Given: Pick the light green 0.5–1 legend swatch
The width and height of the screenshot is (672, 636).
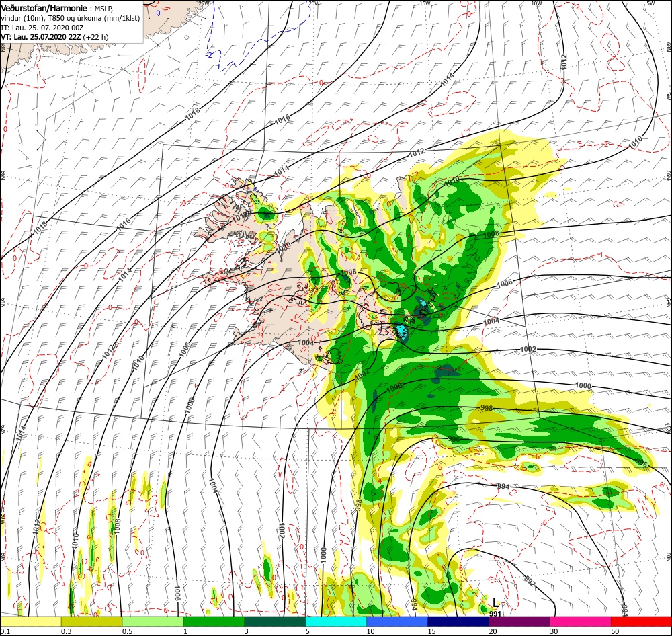Looking at the screenshot, I should point(153,621).
